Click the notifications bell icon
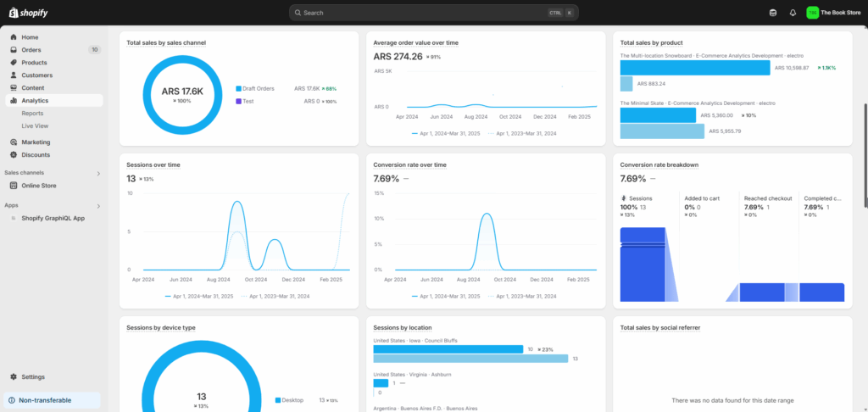 [793, 13]
